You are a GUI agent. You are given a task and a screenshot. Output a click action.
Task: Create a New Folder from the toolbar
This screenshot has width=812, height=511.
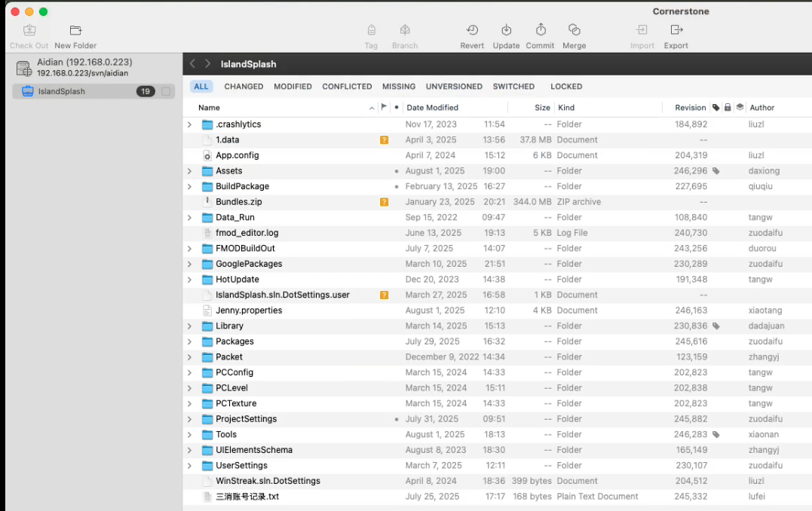point(75,31)
